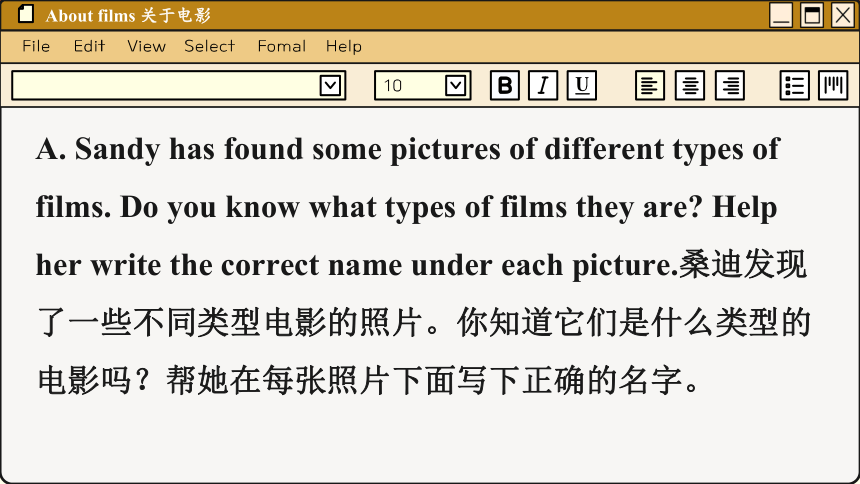Screen dimensions: 860x484
Task: Click the word "Sandy" in the document
Action: coord(117,150)
